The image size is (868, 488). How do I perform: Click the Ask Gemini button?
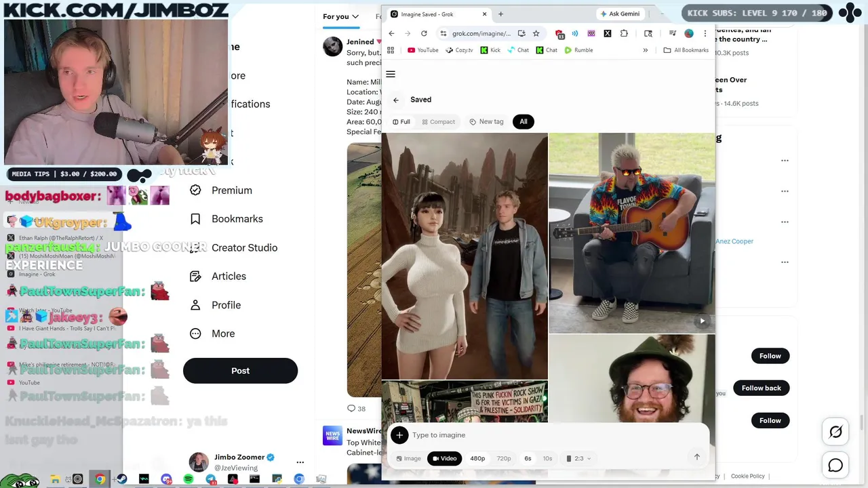click(x=619, y=14)
